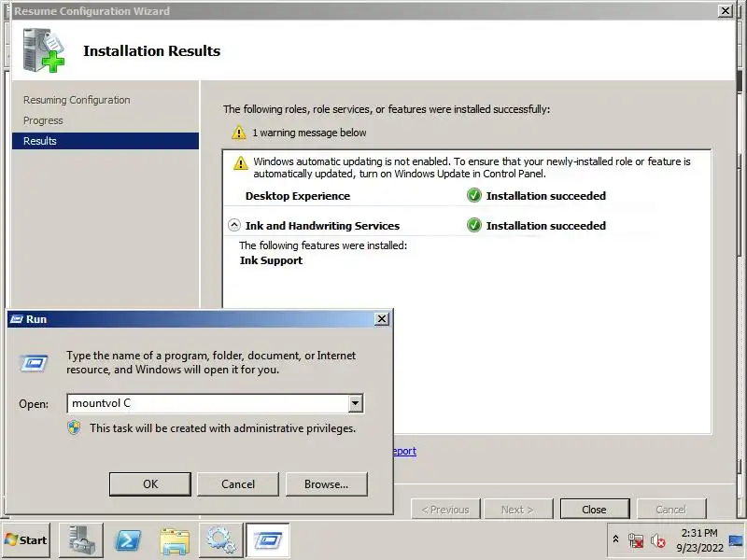Click the network status tray icon
This screenshot has height=560, width=747.
tap(636, 540)
